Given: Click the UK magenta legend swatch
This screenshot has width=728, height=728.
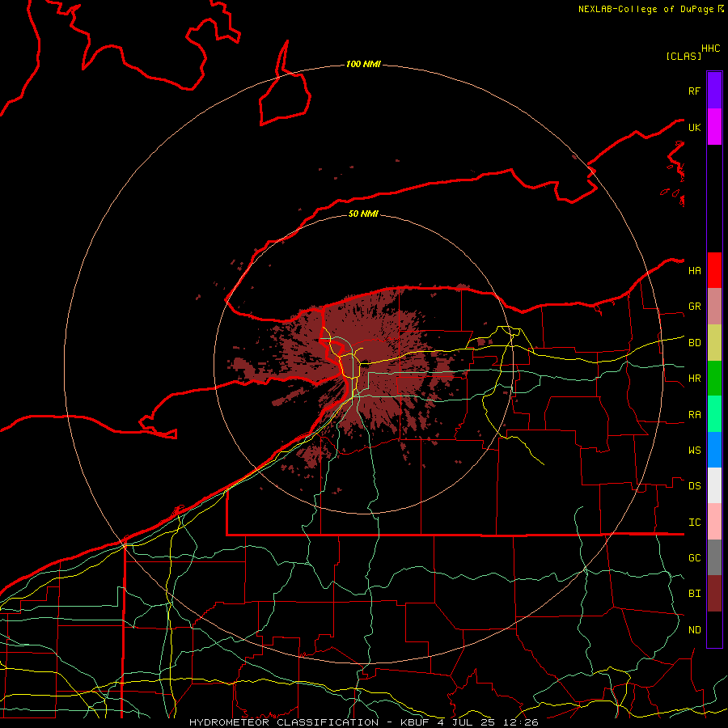Looking at the screenshot, I should [x=714, y=127].
